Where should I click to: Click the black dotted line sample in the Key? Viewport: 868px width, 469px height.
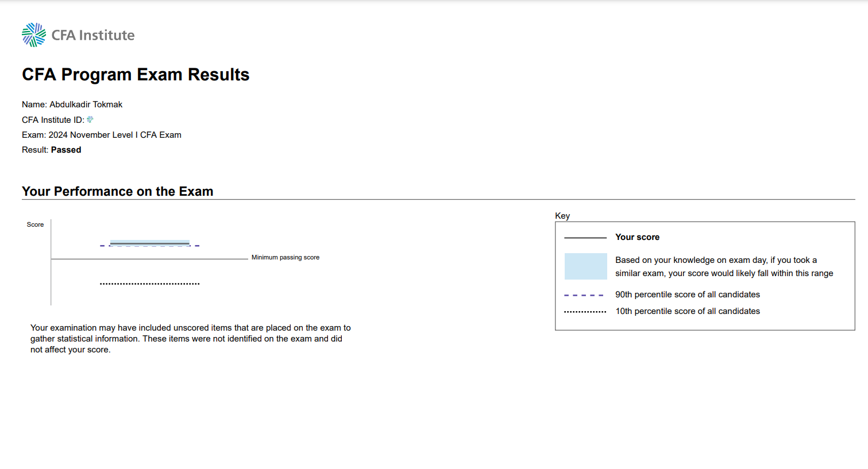(x=585, y=312)
